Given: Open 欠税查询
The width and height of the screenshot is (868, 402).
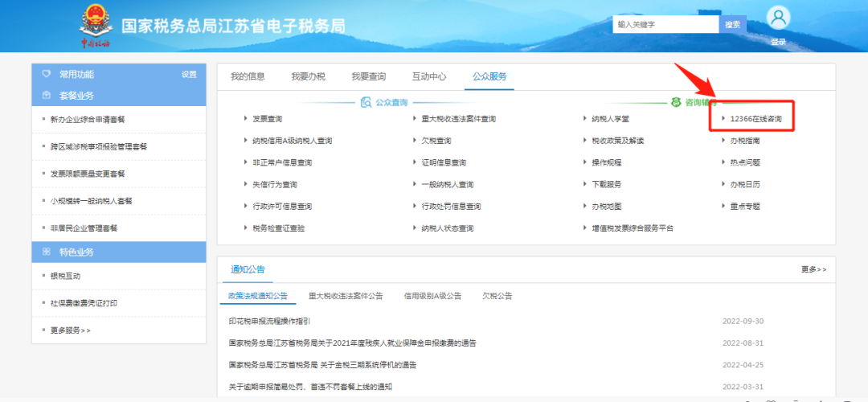Looking at the screenshot, I should click(436, 141).
